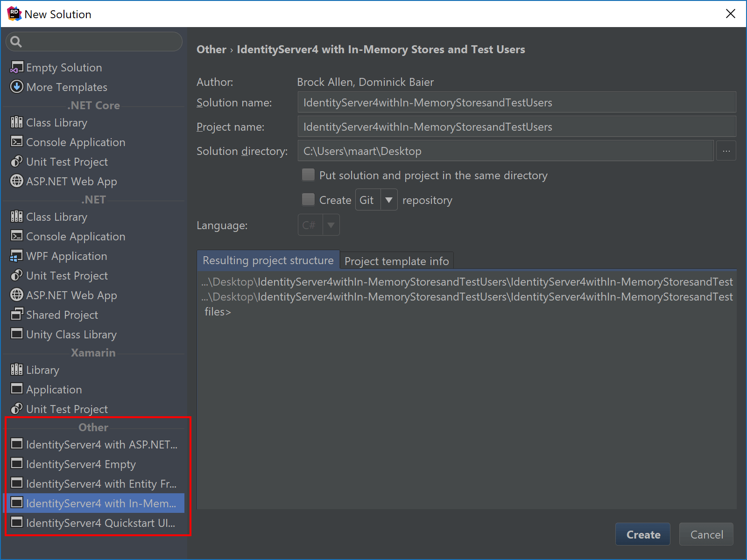Viewport: 747px width, 560px height.
Task: Pick Xamarin Unit Test Project icon
Action: pyautogui.click(x=17, y=409)
